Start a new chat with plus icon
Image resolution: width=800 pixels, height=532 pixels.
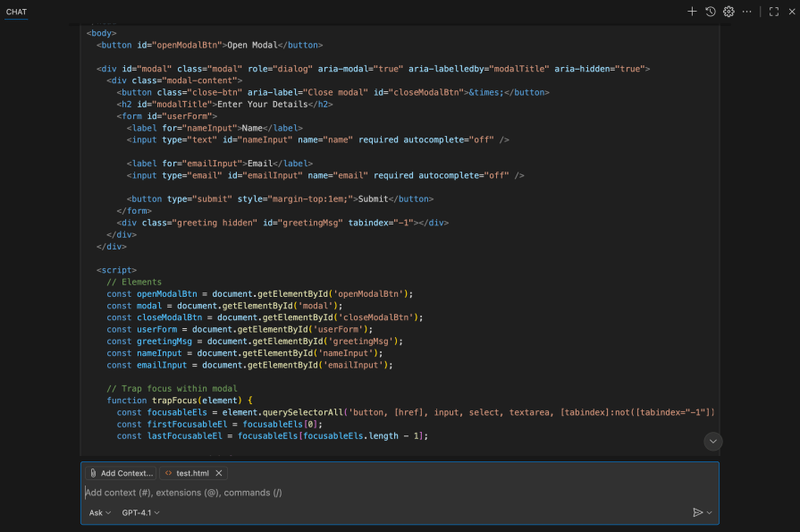click(692, 12)
